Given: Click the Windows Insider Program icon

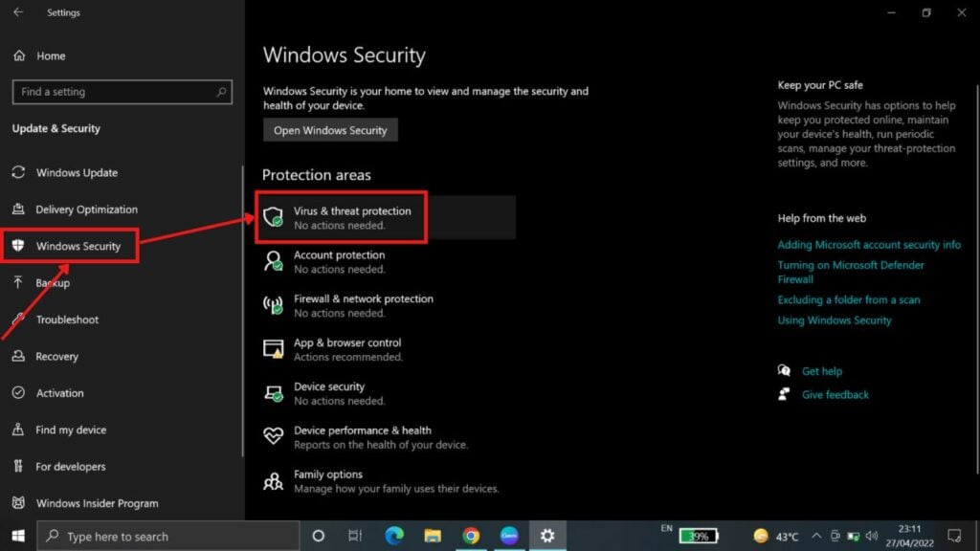Looking at the screenshot, I should coord(18,502).
